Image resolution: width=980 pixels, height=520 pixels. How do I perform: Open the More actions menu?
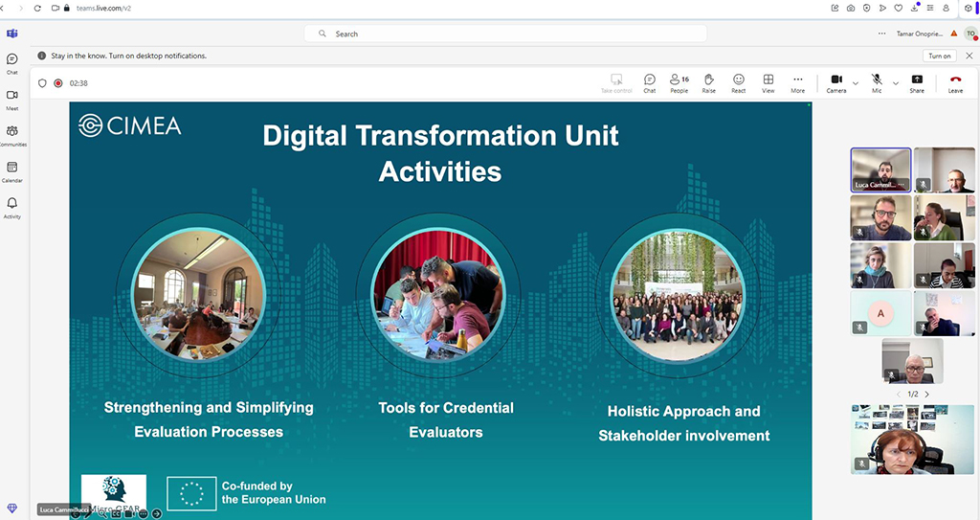(797, 82)
